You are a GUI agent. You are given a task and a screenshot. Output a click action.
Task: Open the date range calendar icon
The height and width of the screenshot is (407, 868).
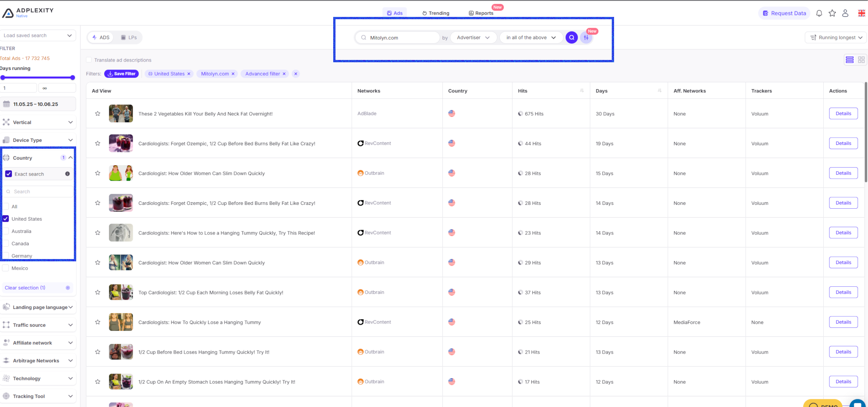coord(7,104)
